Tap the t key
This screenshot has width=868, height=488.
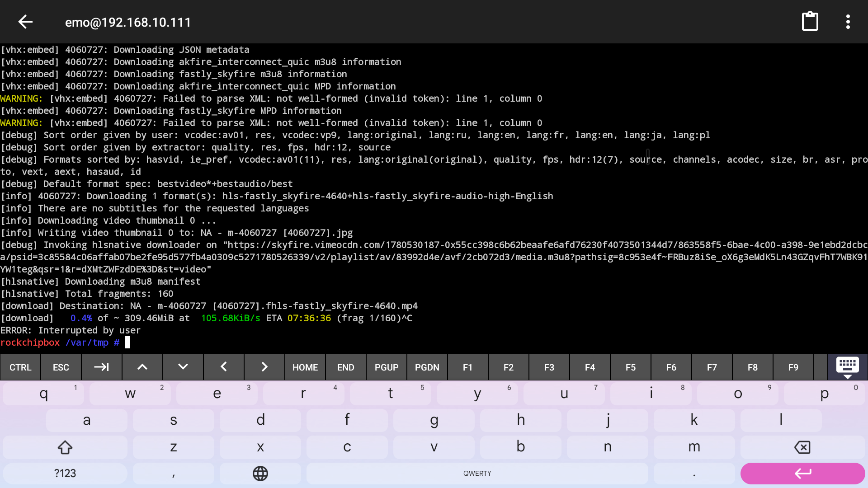pyautogui.click(x=391, y=394)
